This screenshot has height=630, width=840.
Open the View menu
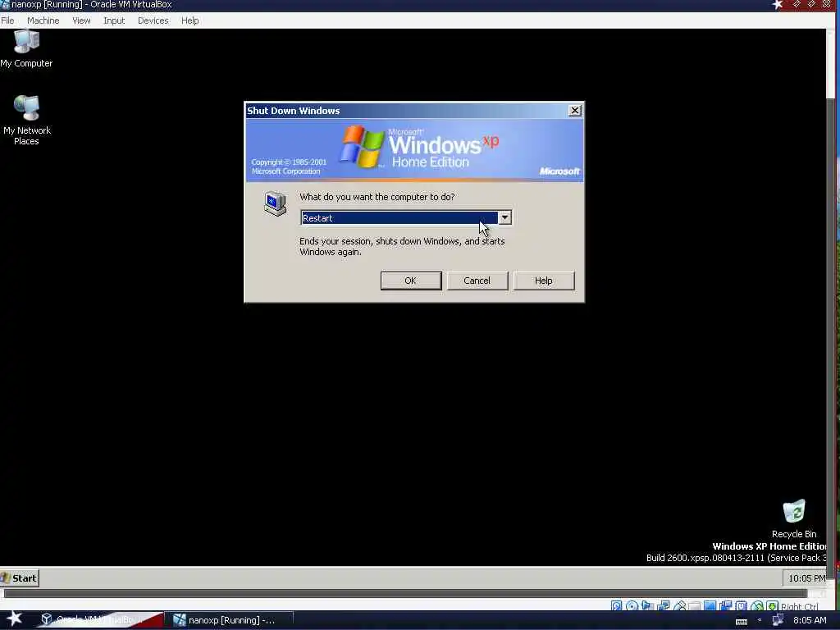tap(81, 21)
